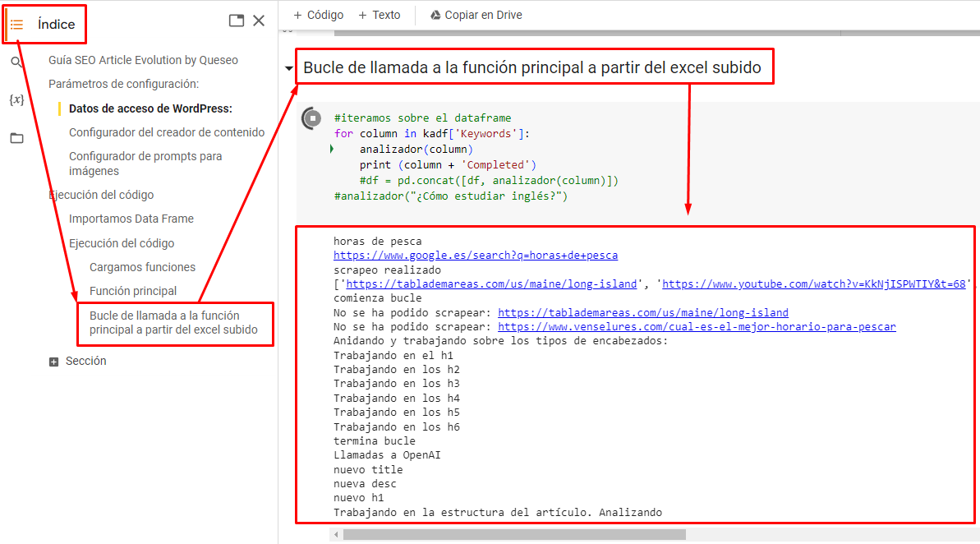
Task: Select Parámetros de configuración index entry
Action: [124, 84]
